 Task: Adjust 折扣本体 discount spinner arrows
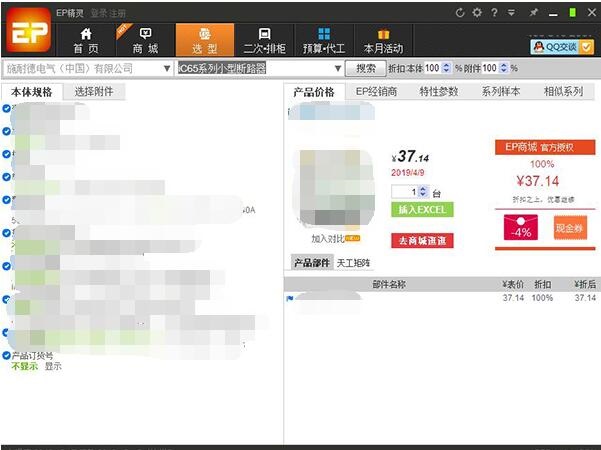click(446, 68)
